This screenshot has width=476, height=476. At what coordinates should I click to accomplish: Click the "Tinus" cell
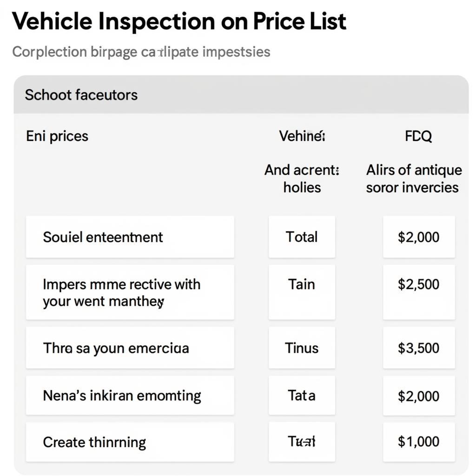click(302, 348)
